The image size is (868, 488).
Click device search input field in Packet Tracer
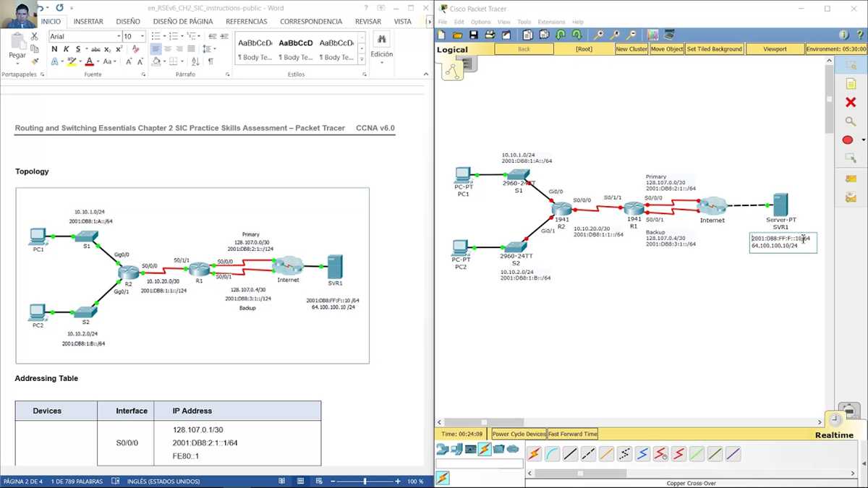(x=479, y=464)
